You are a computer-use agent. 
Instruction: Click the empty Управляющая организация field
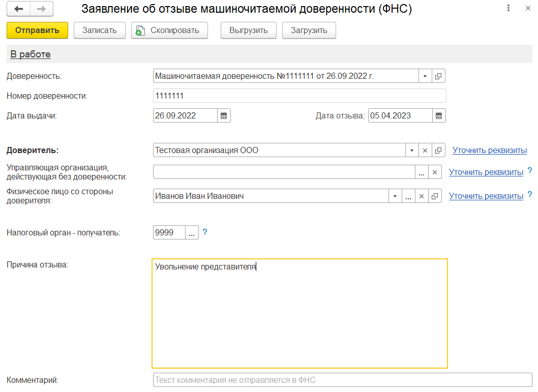[x=284, y=172]
